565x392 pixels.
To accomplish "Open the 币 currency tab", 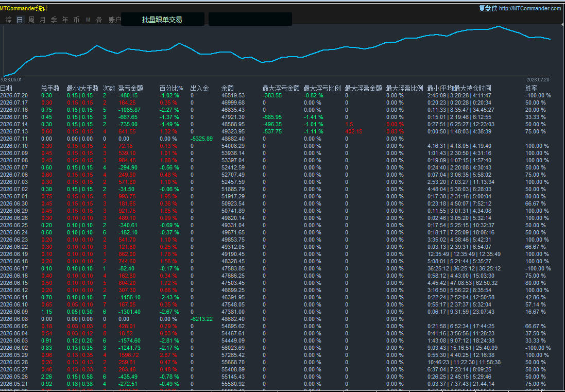I will tap(76, 20).
